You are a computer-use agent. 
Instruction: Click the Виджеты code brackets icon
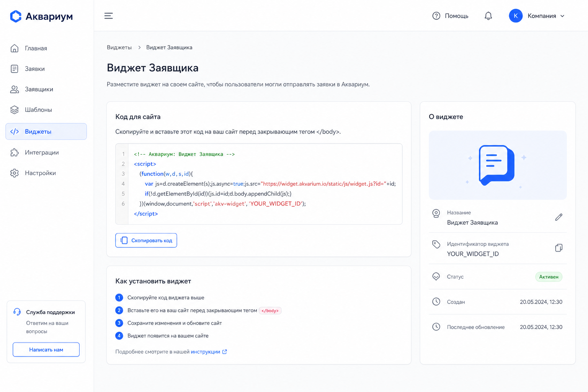click(x=15, y=132)
